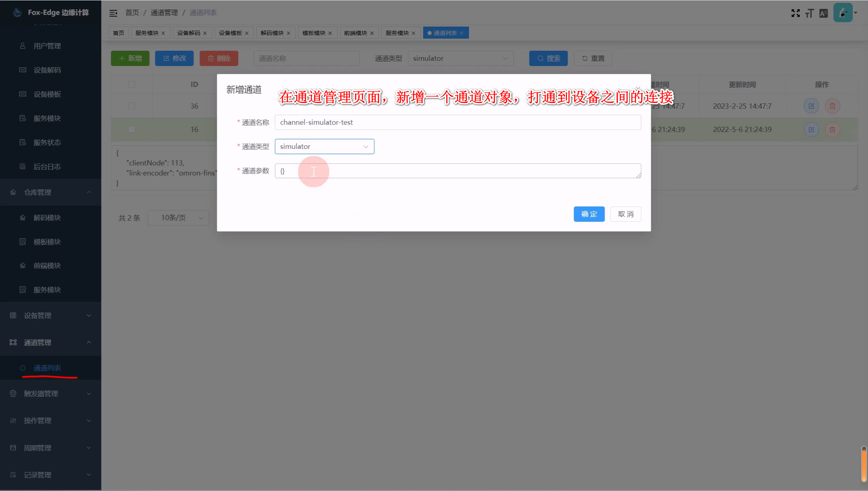
Task: Click the 通道名称 search field in toolbar
Action: (306, 58)
